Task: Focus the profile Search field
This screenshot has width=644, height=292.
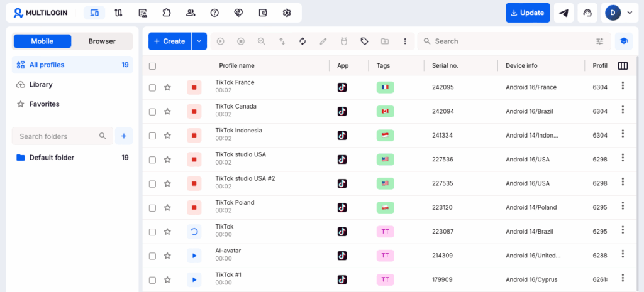Action: [x=513, y=41]
